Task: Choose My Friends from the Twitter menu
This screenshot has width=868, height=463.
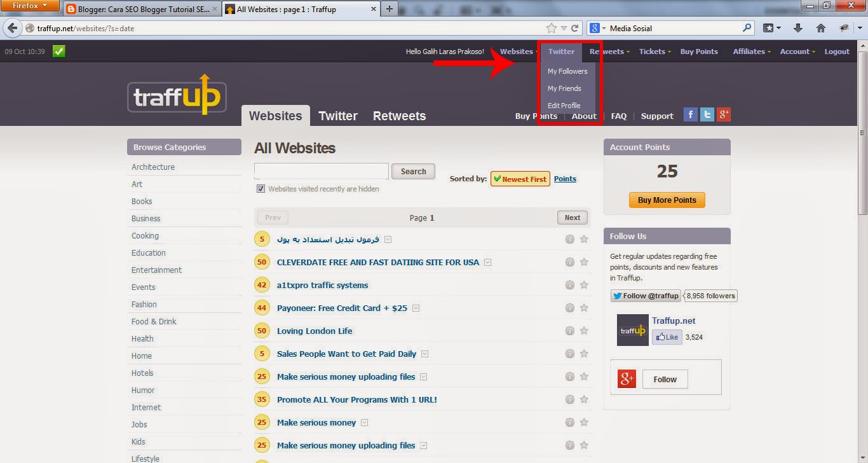Action: point(564,88)
